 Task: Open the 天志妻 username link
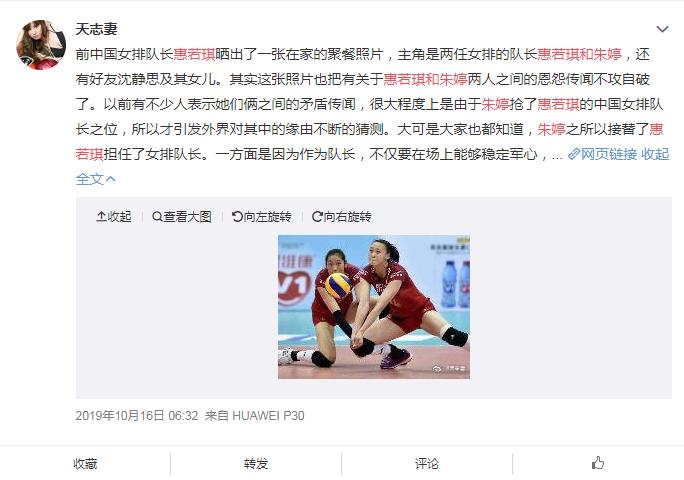[96, 29]
